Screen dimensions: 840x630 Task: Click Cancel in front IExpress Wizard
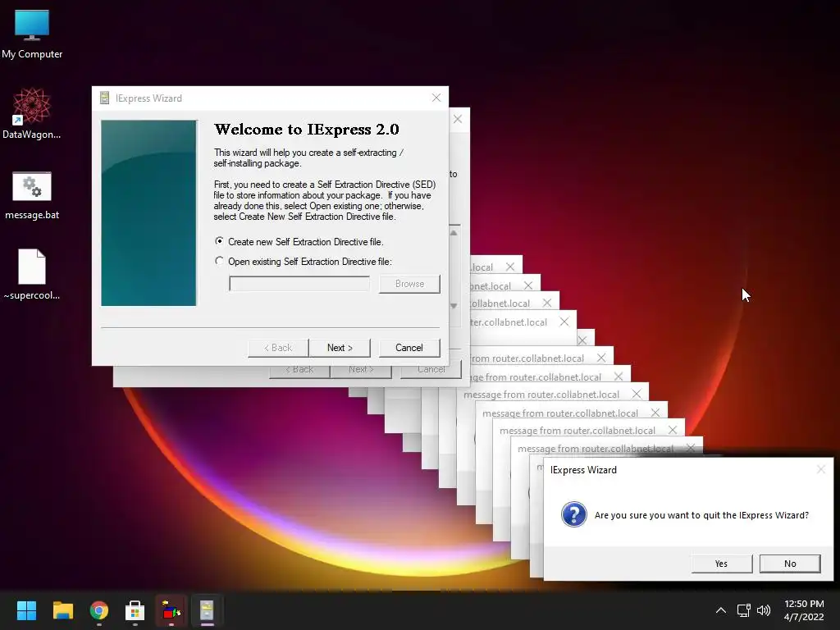(409, 348)
